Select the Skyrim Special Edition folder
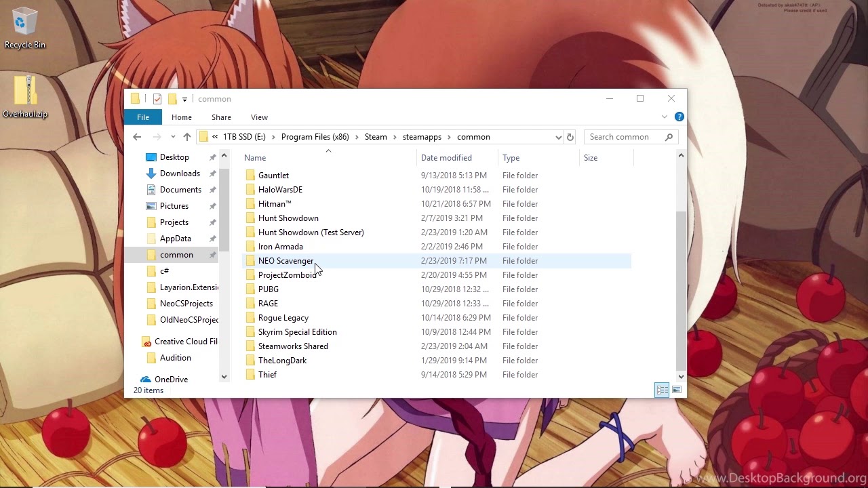868x488 pixels. coord(297,332)
